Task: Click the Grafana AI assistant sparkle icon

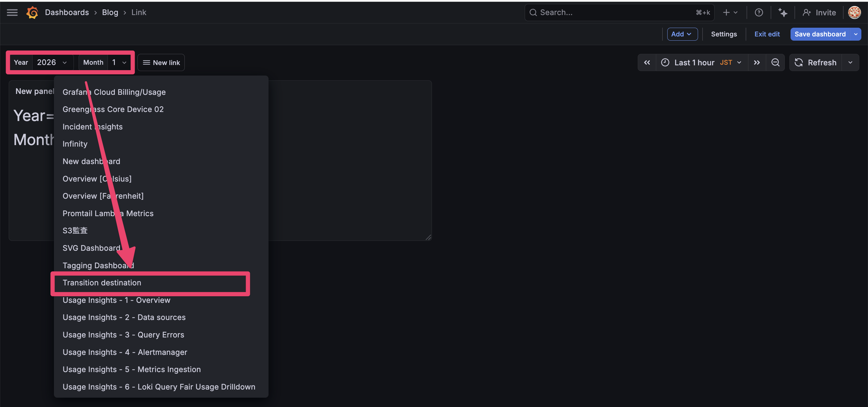Action: pos(783,12)
